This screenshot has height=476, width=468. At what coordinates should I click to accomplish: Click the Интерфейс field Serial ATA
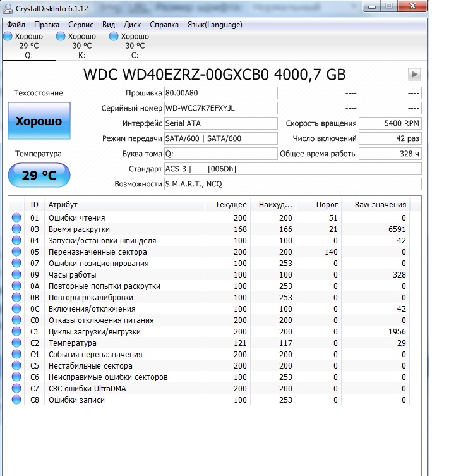coord(221,123)
